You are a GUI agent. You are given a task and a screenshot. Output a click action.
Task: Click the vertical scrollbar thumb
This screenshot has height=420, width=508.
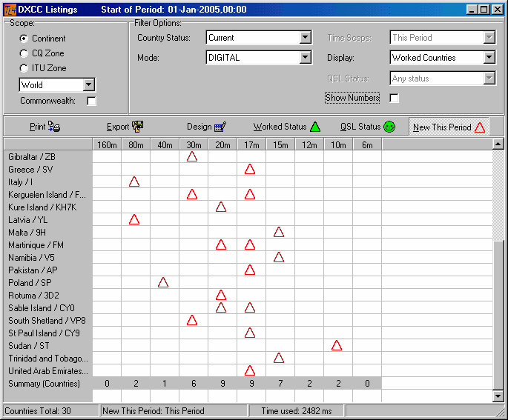498,316
